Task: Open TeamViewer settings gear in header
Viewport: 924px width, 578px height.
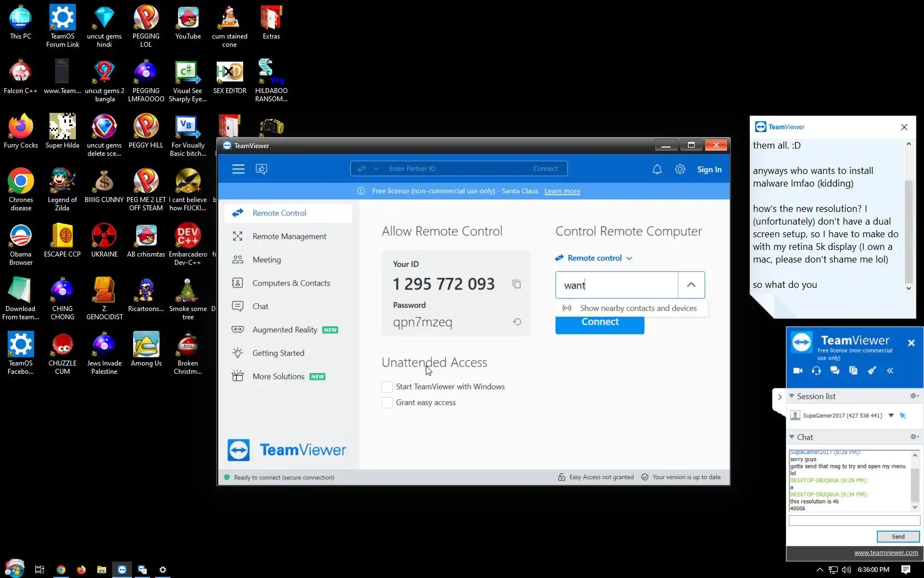Action: [680, 169]
